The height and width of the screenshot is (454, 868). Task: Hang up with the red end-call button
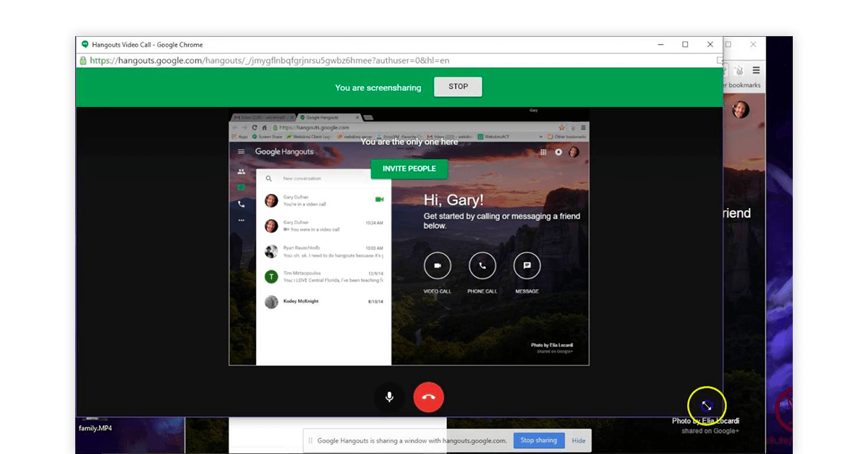click(428, 397)
